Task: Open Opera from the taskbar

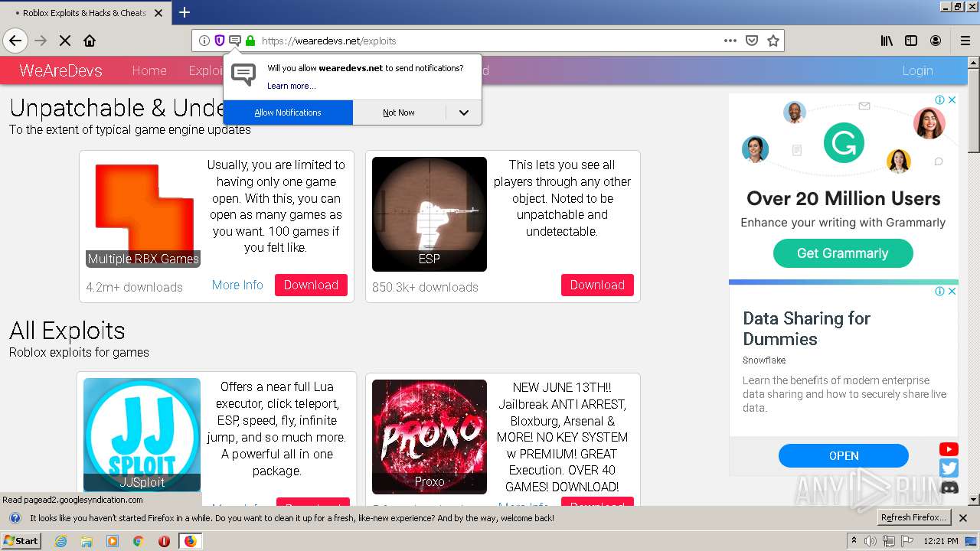Action: point(164,541)
